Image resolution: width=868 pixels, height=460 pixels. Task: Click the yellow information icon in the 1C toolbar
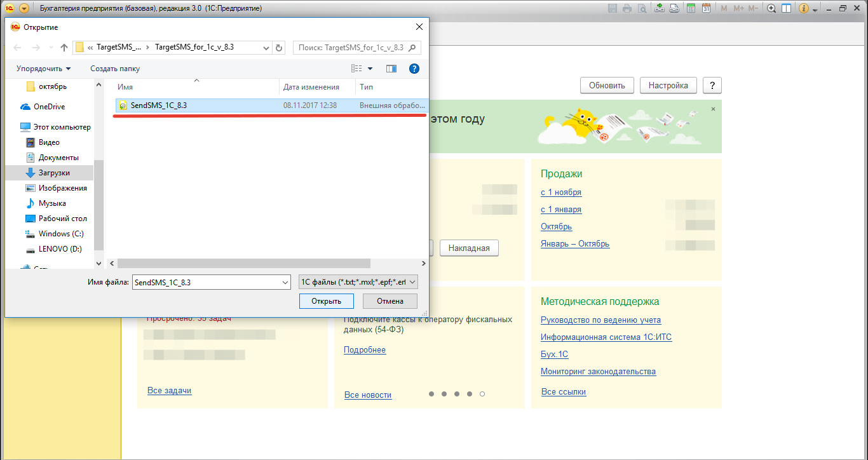tap(804, 8)
